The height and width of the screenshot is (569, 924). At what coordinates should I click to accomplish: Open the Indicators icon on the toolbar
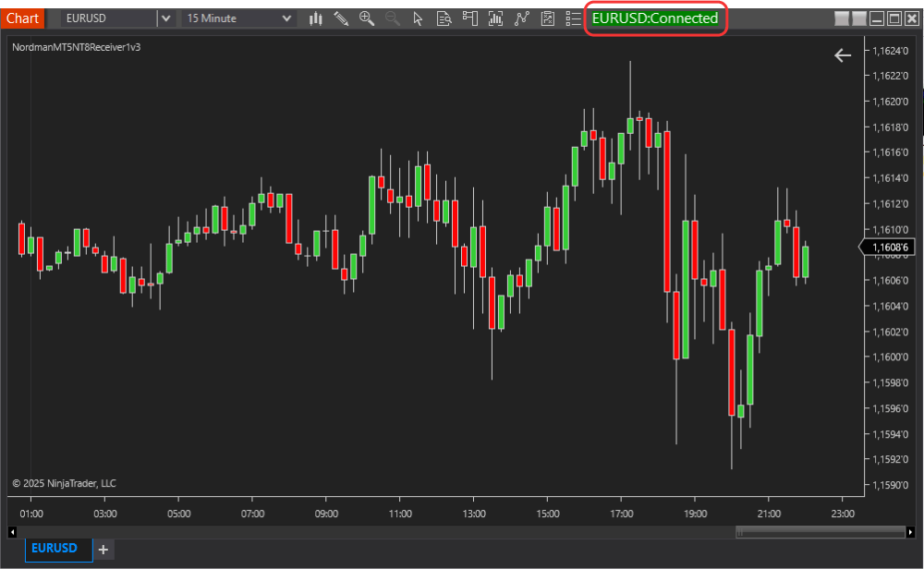(495, 18)
